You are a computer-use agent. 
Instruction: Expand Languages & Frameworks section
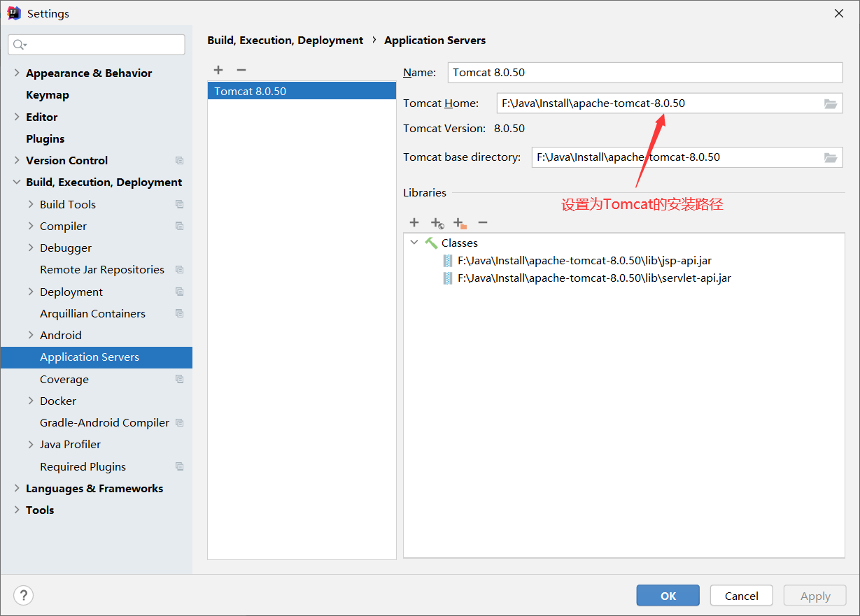pos(17,488)
